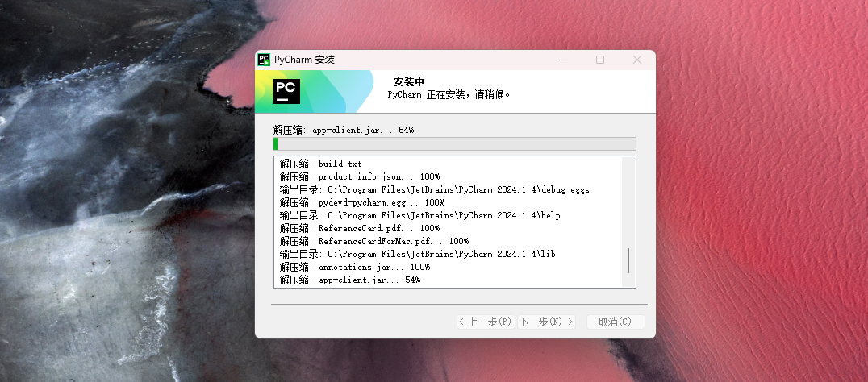Viewport: 868px width, 382px height.
Task: Click the PyCharm 正在安装，请稍候 subtitle
Action: pos(449,94)
